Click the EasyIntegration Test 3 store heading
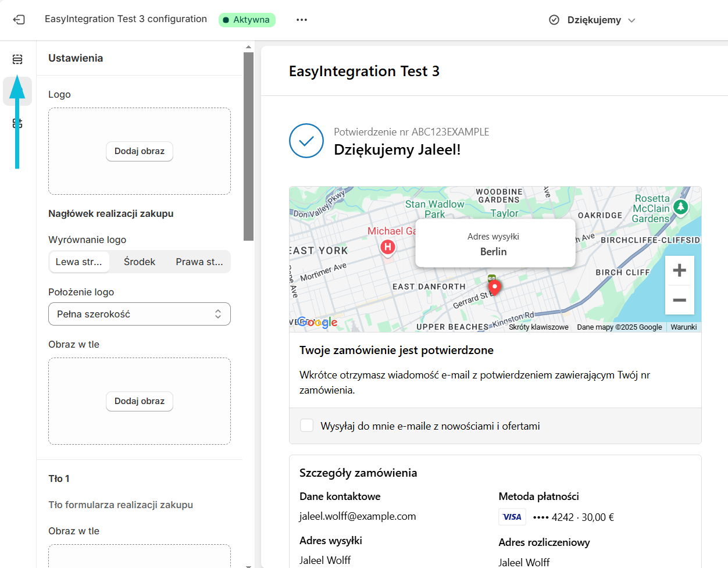This screenshot has height=568, width=728. point(364,71)
